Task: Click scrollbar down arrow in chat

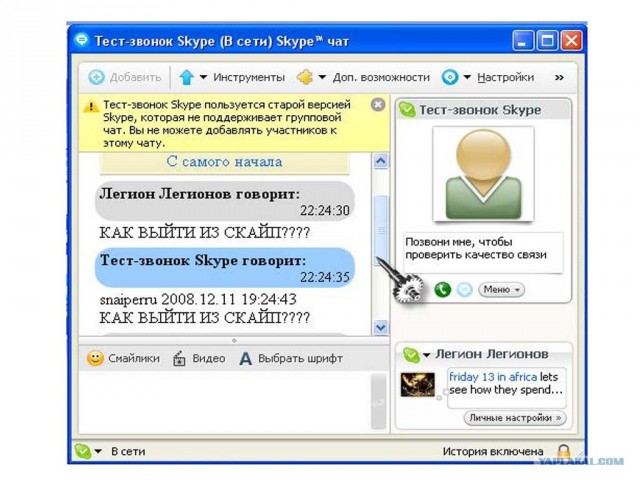Action: (380, 327)
